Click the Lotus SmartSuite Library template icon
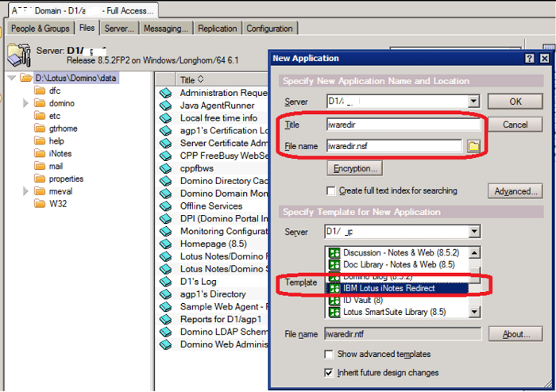 334,313
